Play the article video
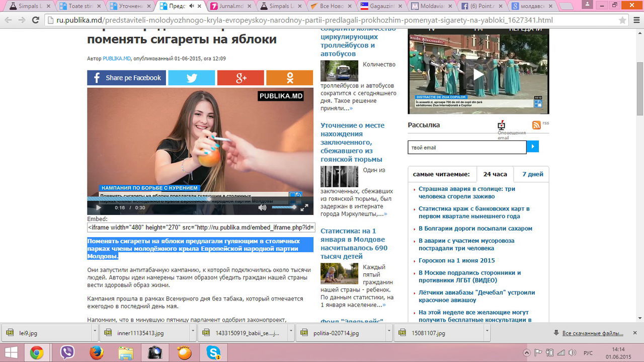Viewport: 644px width, 362px height. point(99,207)
